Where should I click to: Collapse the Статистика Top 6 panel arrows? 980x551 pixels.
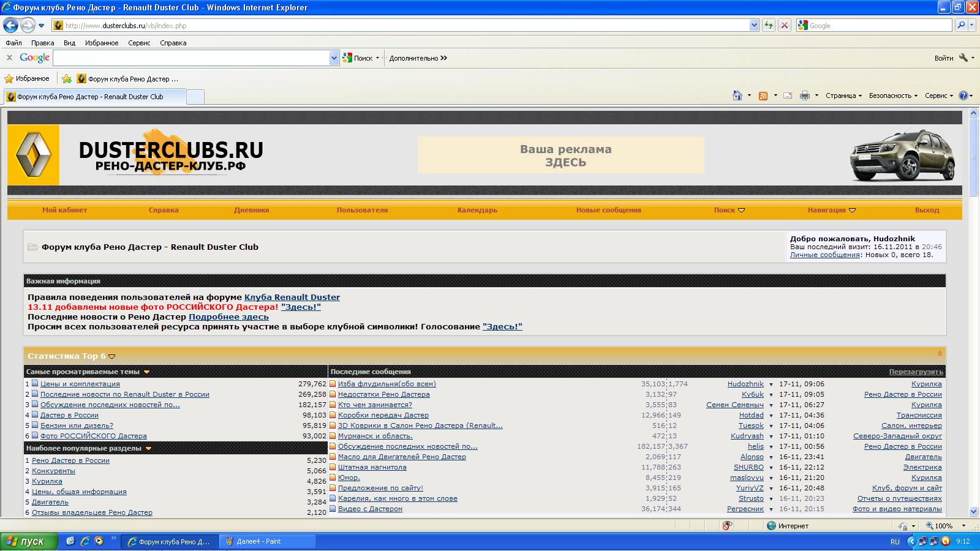[x=940, y=353]
